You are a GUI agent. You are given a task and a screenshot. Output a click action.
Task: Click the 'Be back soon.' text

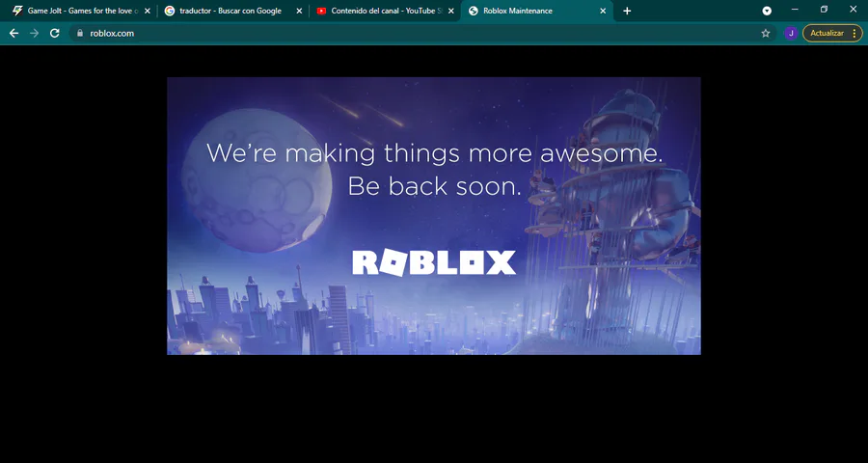(x=435, y=186)
